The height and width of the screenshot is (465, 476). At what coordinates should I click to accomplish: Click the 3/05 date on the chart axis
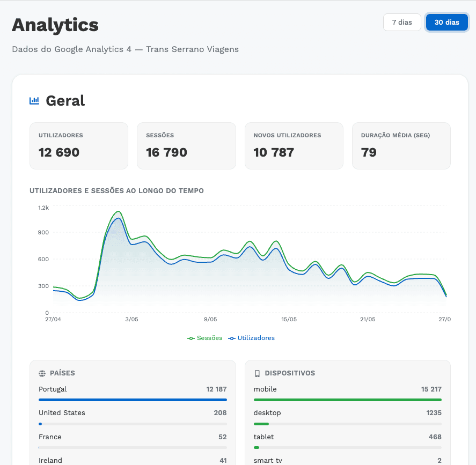point(132,320)
